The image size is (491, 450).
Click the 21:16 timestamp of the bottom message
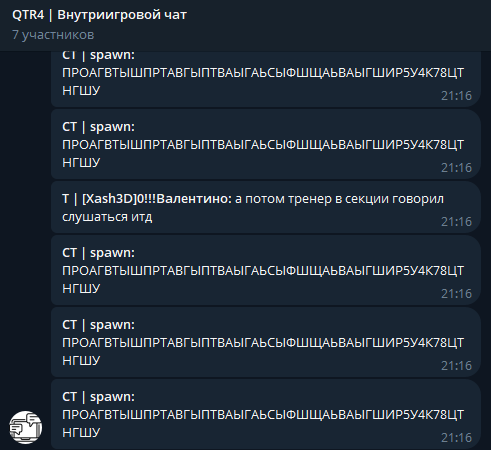[456, 438]
